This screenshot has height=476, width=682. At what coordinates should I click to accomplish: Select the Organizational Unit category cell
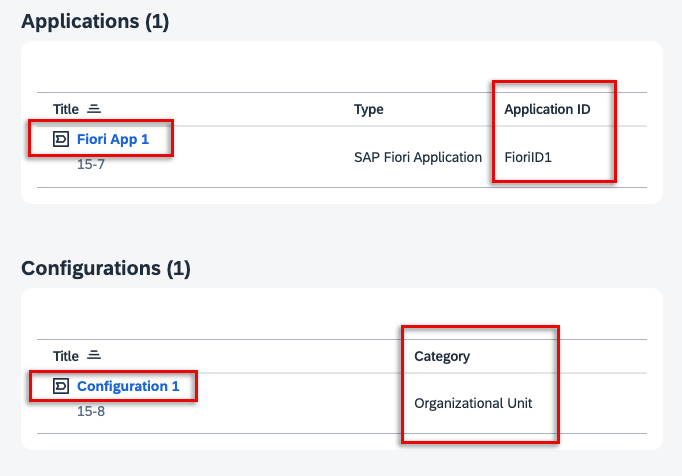[473, 403]
